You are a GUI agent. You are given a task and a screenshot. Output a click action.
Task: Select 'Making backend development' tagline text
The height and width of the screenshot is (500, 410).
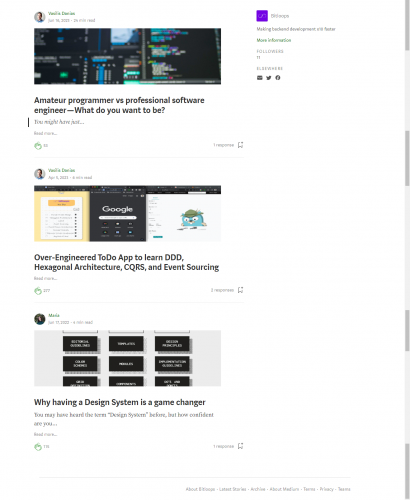[296, 29]
